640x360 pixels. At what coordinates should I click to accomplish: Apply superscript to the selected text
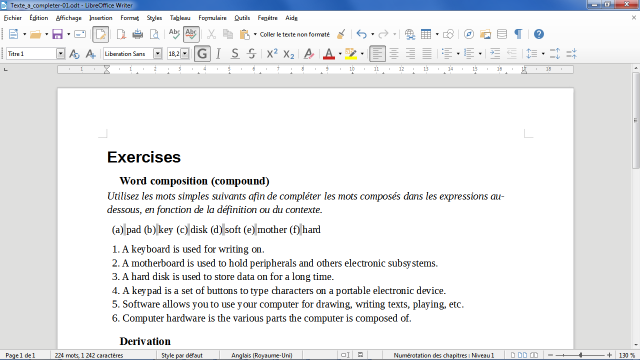click(x=272, y=54)
